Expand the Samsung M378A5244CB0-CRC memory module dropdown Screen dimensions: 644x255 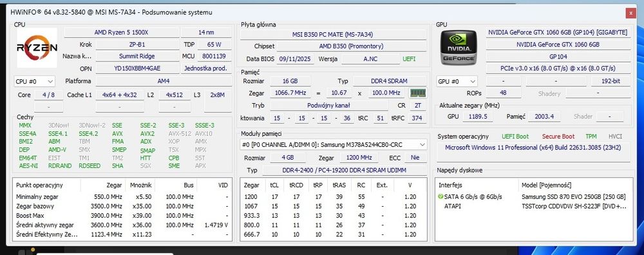click(334, 144)
